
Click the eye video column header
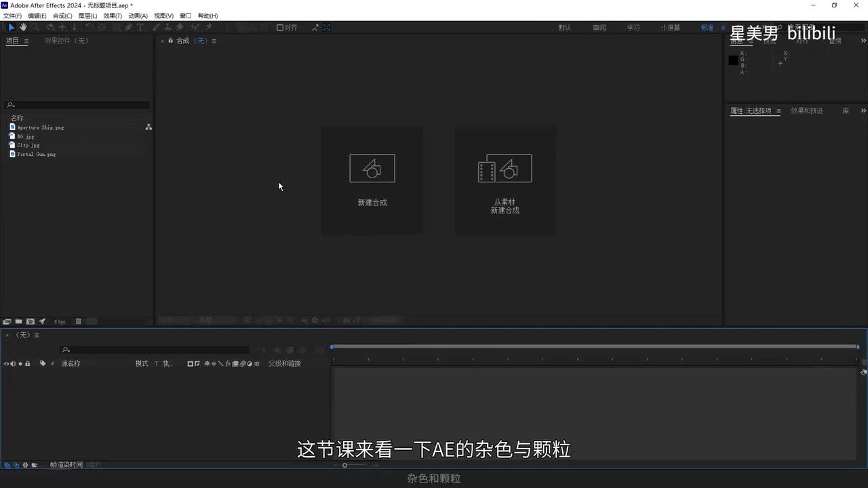tap(7, 363)
